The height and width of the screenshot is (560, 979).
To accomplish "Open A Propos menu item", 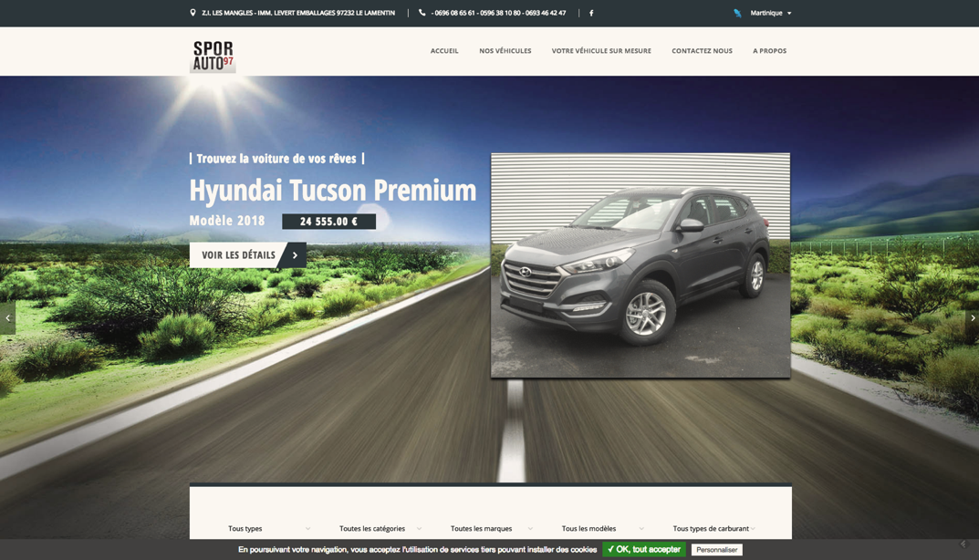I will 769,51.
